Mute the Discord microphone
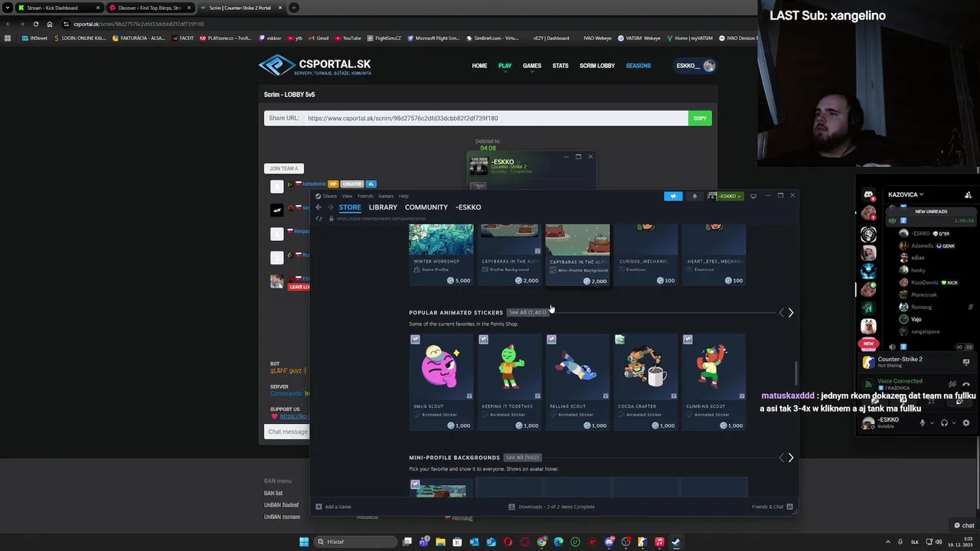 pos(923,422)
